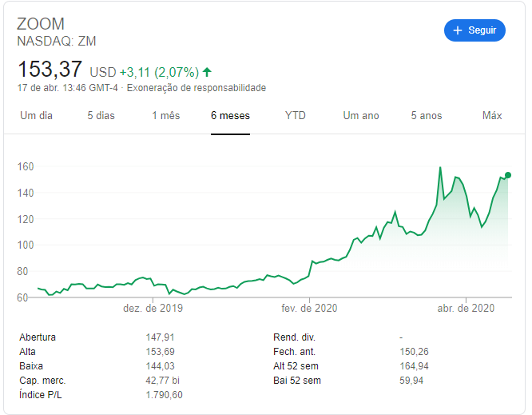Screen dimensions: 532x415
Task: Select the 6 meses tab
Action: tap(230, 115)
